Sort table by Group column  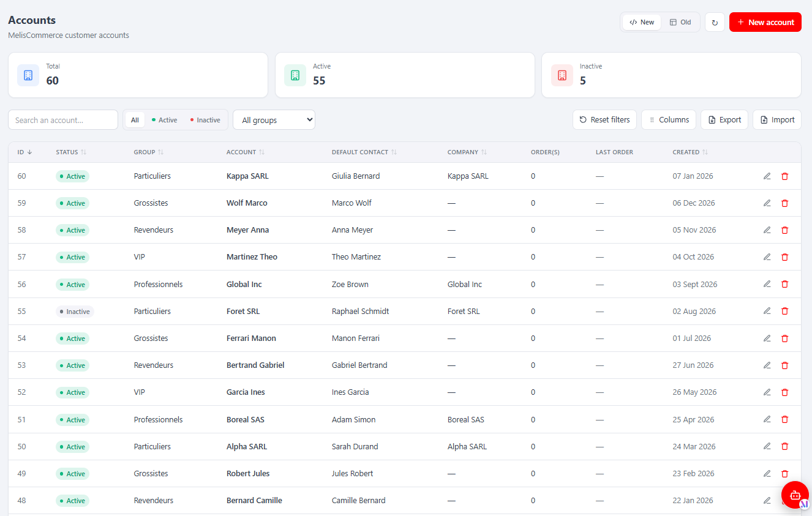point(149,152)
